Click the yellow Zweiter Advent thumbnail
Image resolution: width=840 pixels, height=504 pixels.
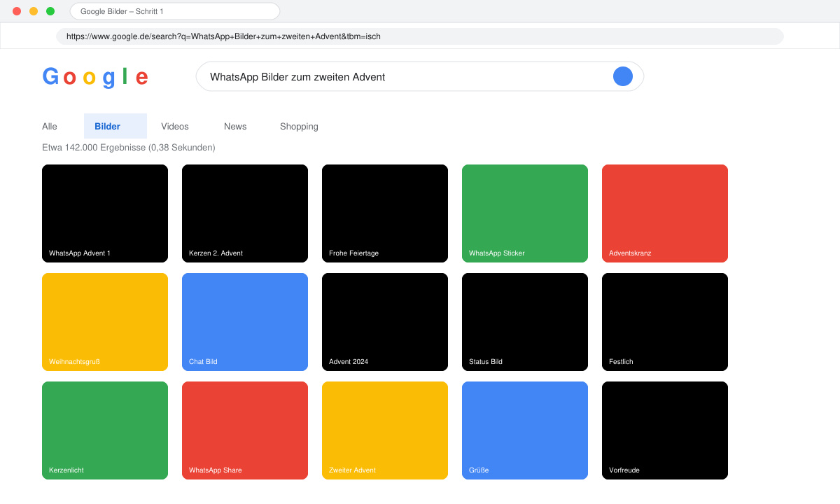click(385, 430)
